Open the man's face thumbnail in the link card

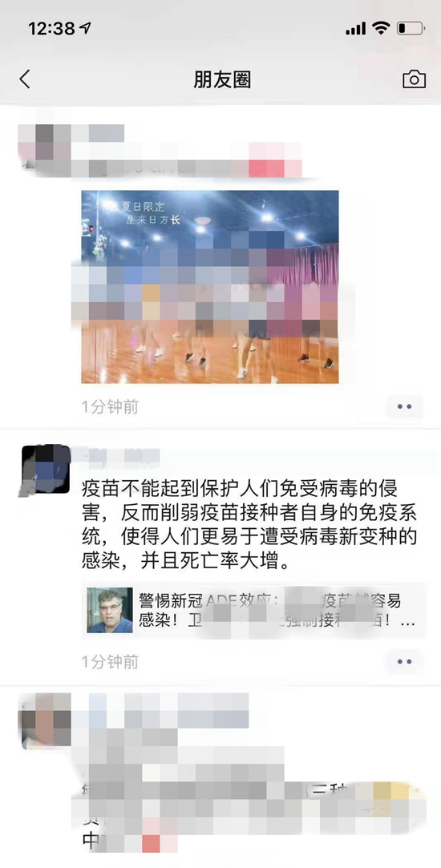coord(110,610)
